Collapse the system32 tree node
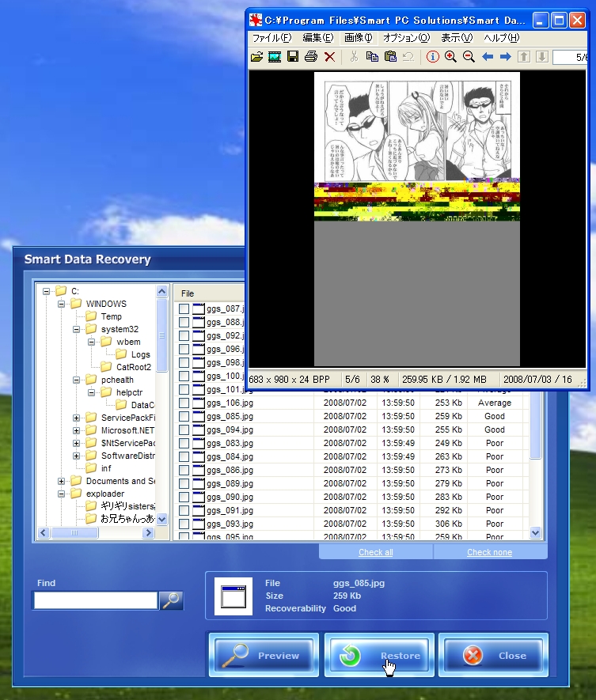Viewport: 596px width, 700px height. click(x=77, y=329)
